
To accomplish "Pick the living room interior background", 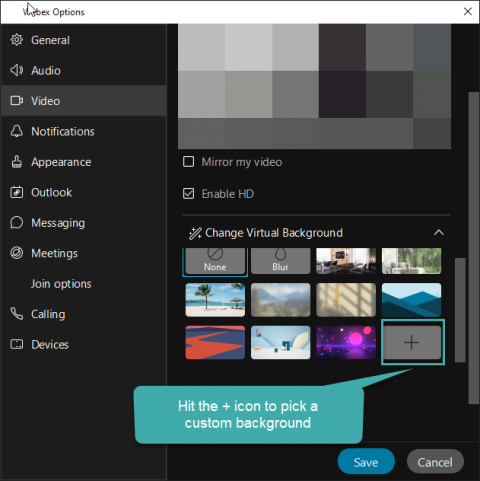I will click(x=346, y=261).
